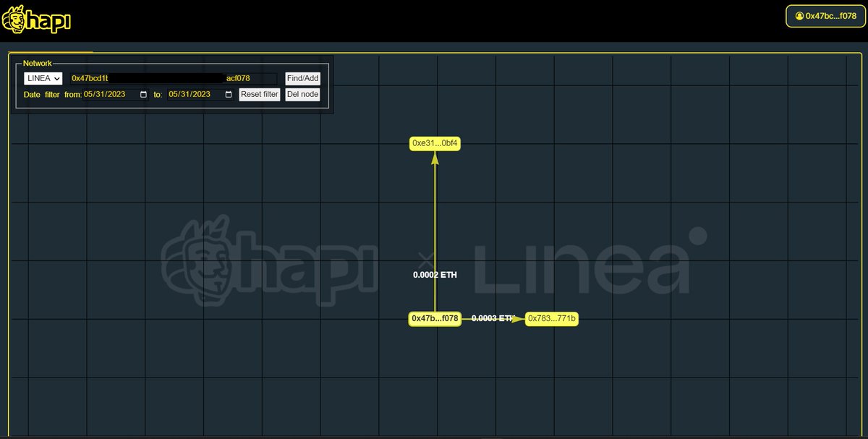868x439 pixels.
Task: Click user icon in account button
Action: click(x=799, y=16)
